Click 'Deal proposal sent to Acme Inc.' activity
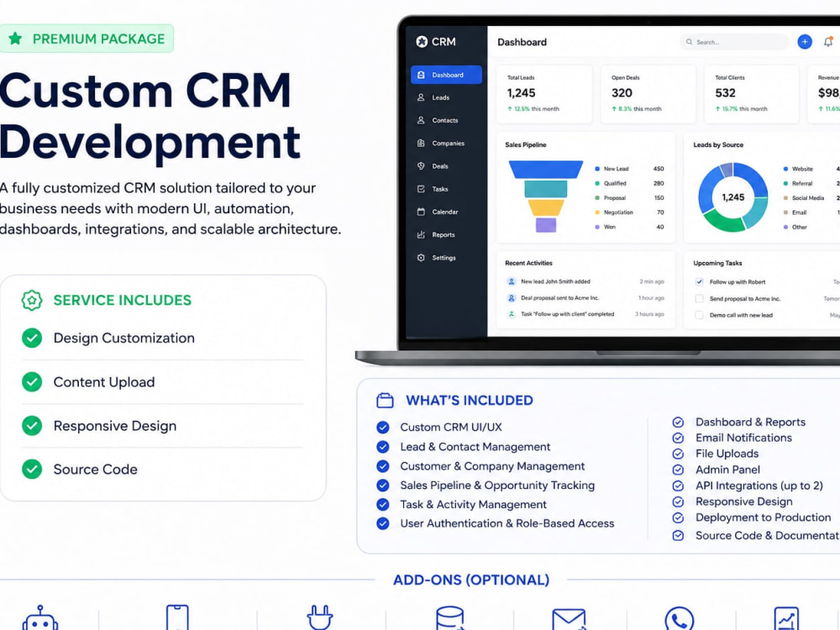Image resolution: width=840 pixels, height=630 pixels. (585, 298)
